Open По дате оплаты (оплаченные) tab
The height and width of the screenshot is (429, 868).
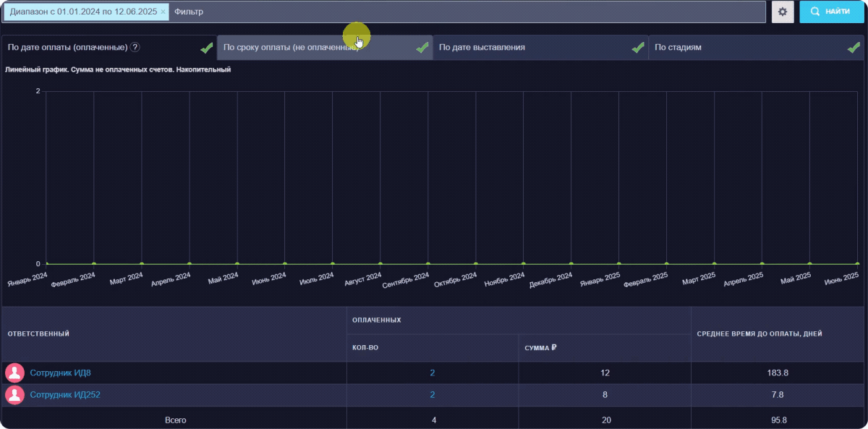click(x=67, y=47)
